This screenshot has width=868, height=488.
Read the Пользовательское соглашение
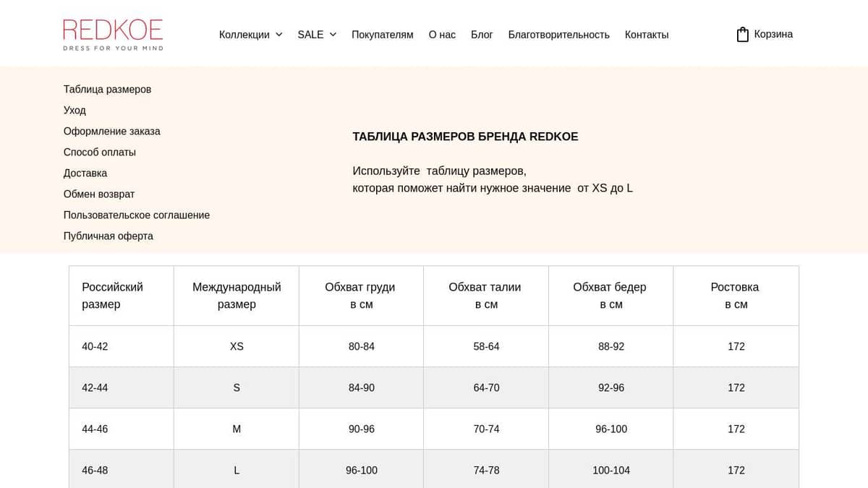click(137, 215)
